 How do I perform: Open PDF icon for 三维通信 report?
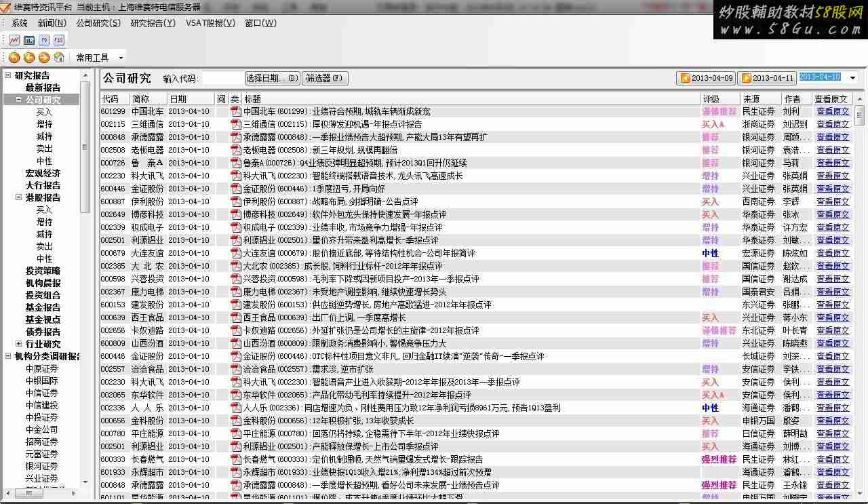pos(236,124)
